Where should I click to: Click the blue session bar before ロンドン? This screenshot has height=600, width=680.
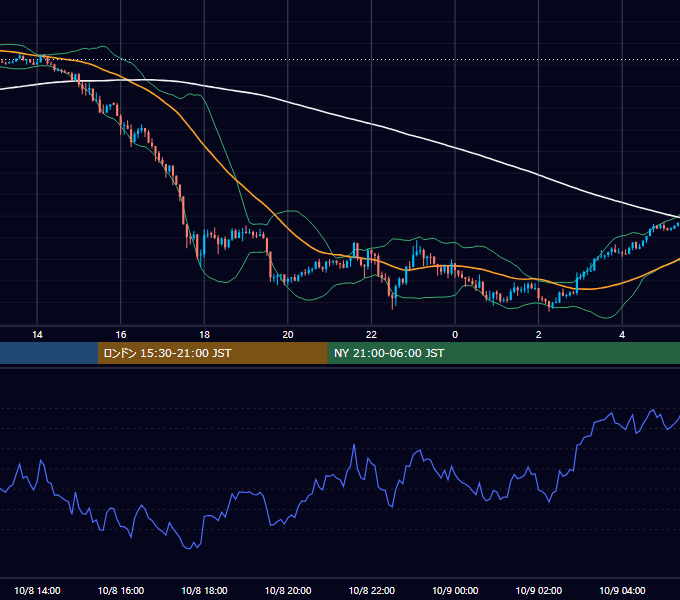49,353
